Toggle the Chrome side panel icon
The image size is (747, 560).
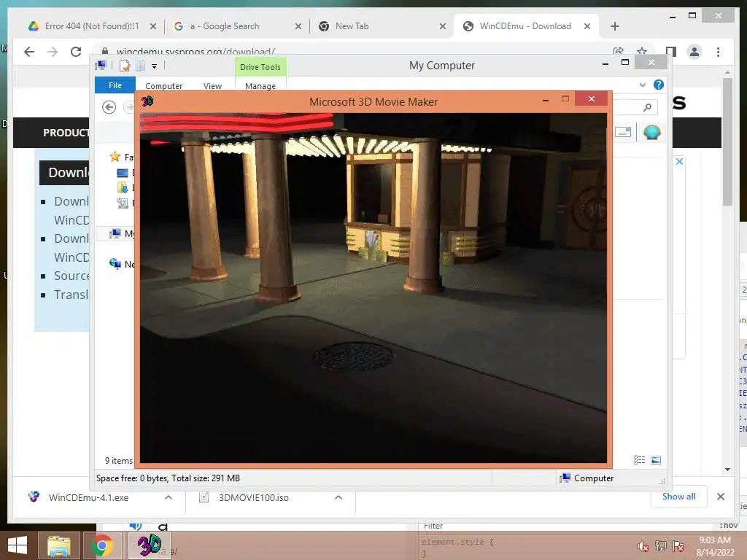click(x=671, y=52)
